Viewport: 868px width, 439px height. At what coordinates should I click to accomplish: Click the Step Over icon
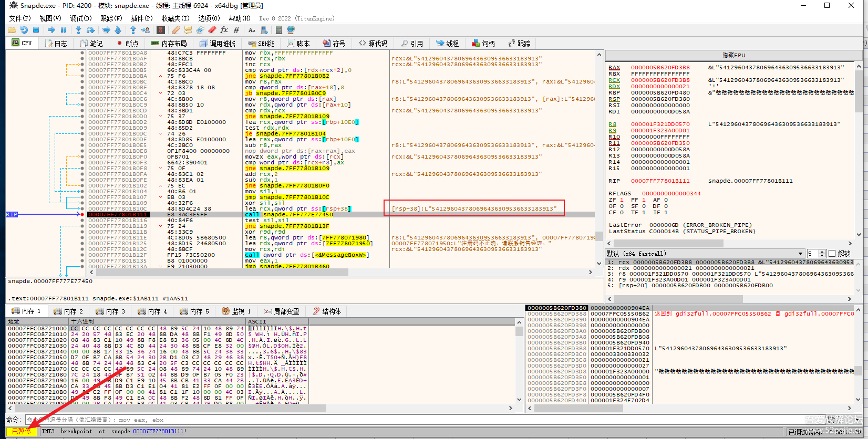[x=90, y=30]
